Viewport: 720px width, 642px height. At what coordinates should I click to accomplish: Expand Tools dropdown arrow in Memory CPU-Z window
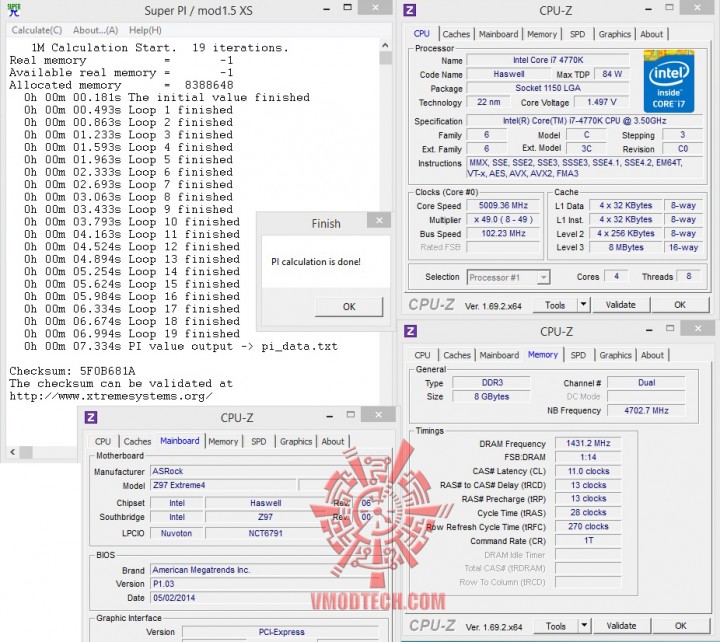coord(584,625)
